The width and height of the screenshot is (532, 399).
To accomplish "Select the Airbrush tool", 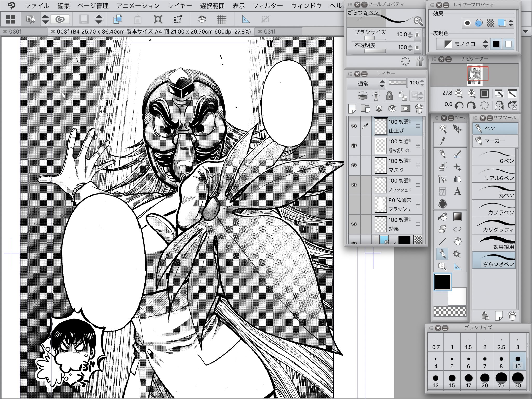I will tap(443, 167).
